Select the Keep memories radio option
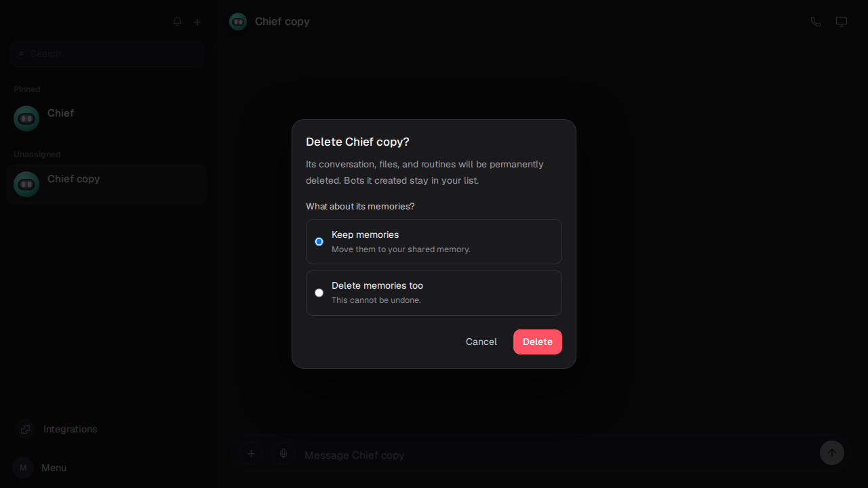 [x=319, y=241]
